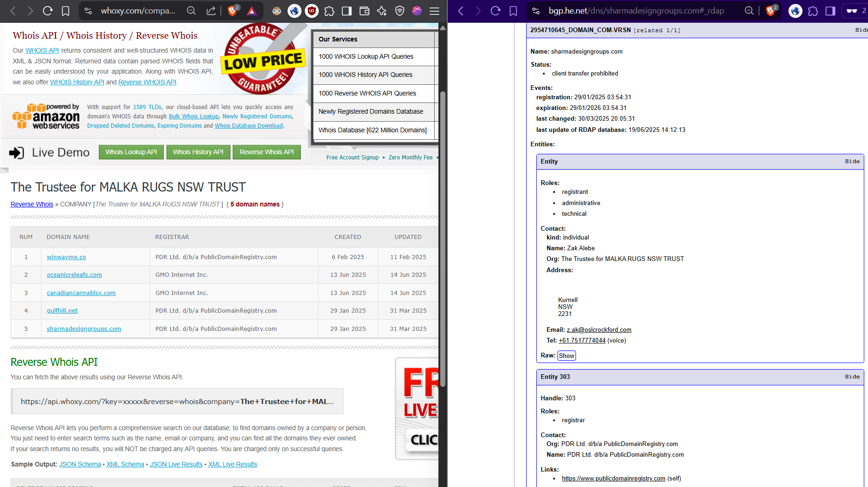Open uBlock Origin extension icon
868x487 pixels.
click(x=312, y=11)
